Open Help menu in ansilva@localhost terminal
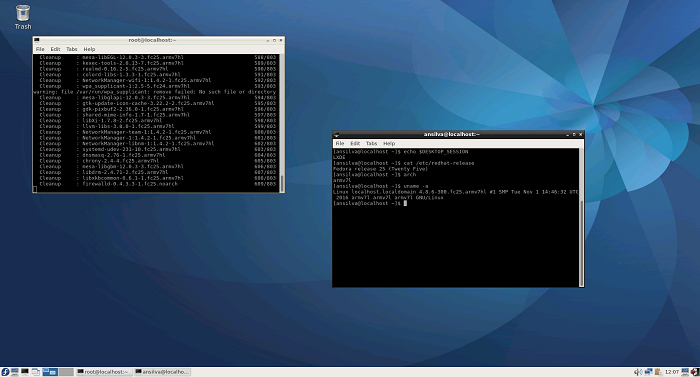 click(389, 143)
